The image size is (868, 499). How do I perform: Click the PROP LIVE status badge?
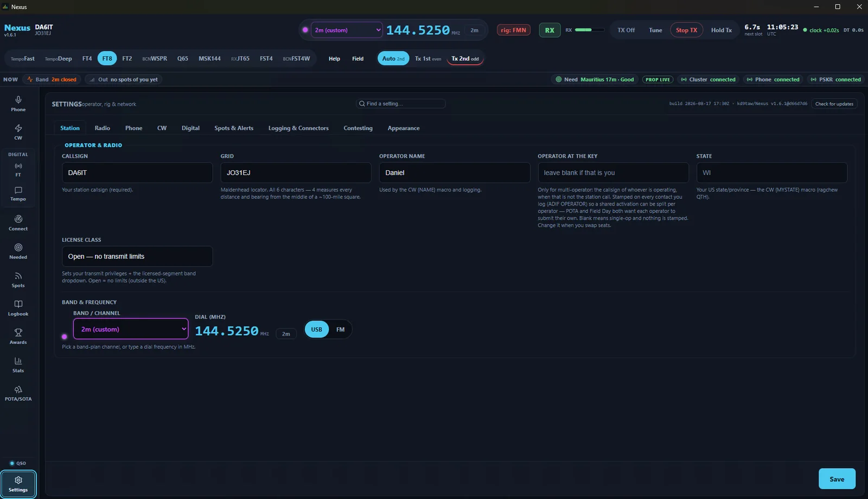pyautogui.click(x=658, y=79)
